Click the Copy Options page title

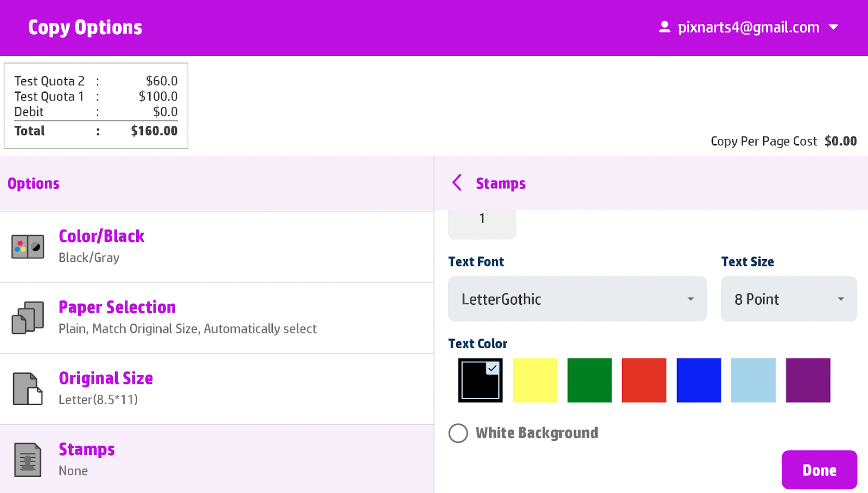click(x=85, y=27)
